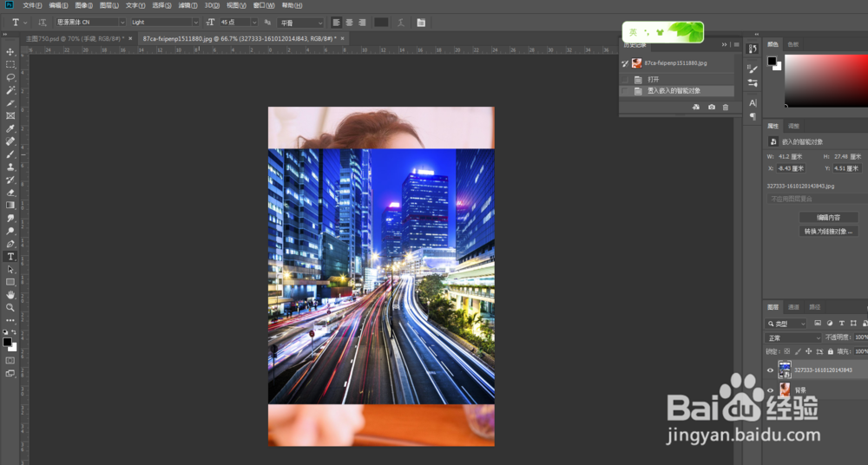Toggle text orientation in options bar

[42, 23]
